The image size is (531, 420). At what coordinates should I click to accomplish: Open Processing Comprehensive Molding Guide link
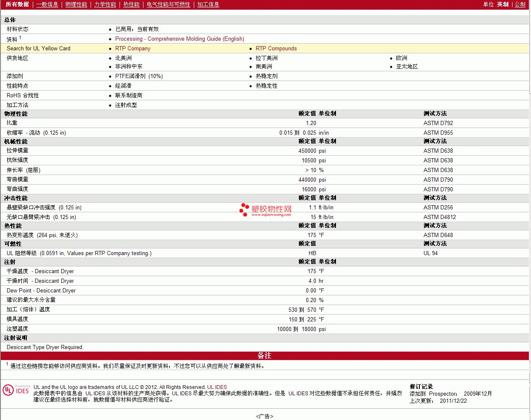[180, 39]
